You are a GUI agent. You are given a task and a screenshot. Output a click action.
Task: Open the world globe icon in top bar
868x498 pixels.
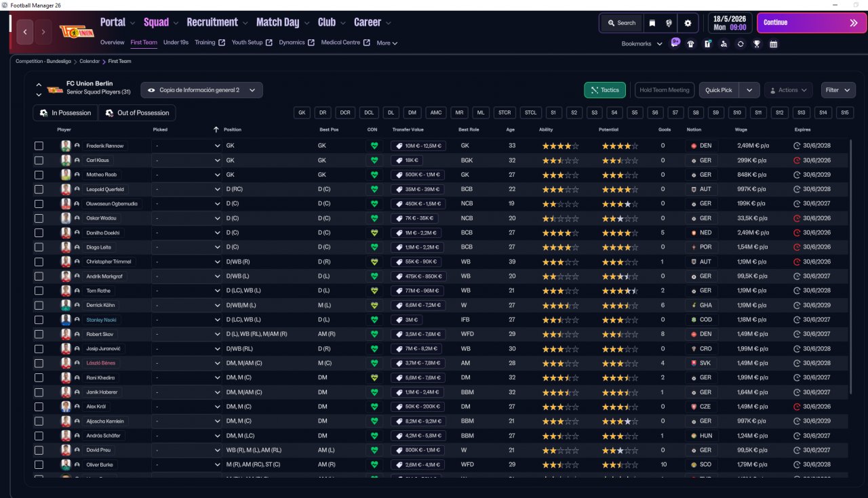click(x=669, y=23)
